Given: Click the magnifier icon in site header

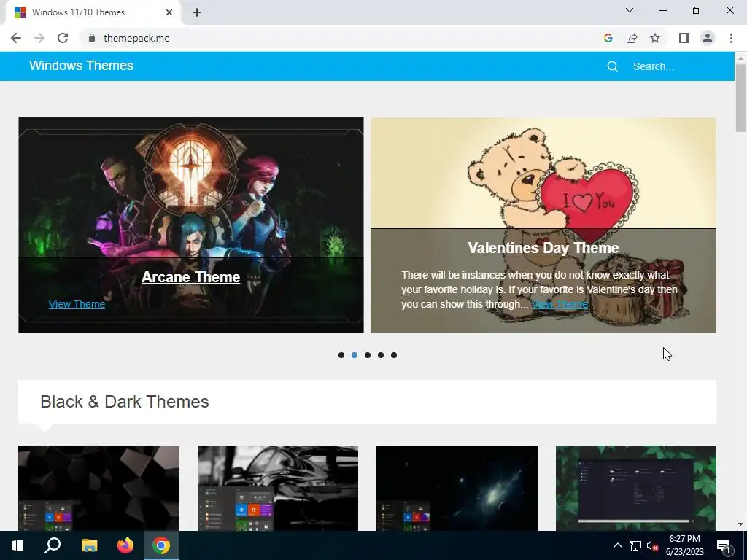Looking at the screenshot, I should click(613, 66).
